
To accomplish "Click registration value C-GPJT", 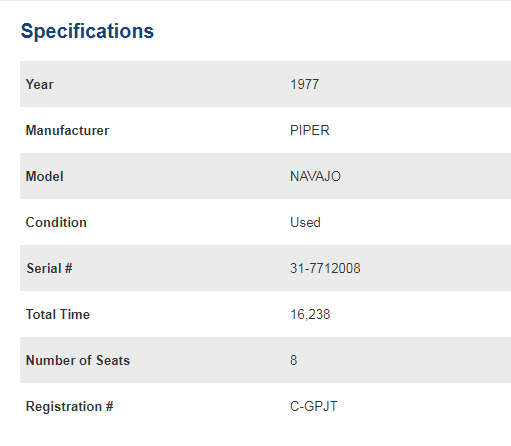I will pyautogui.click(x=314, y=406).
